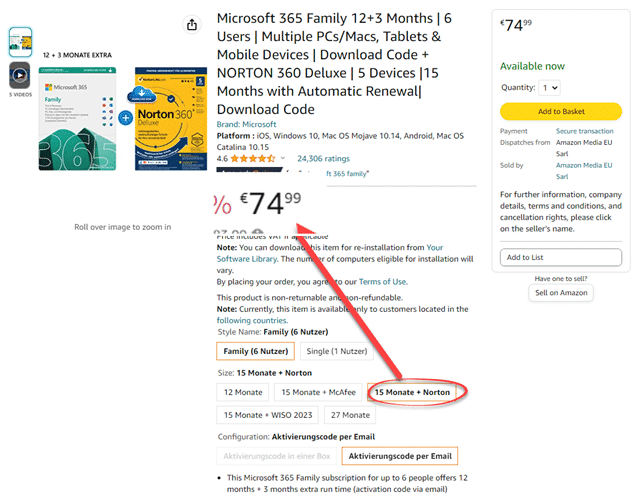
Task: Select the first product image thumbnail
Action: (20, 39)
